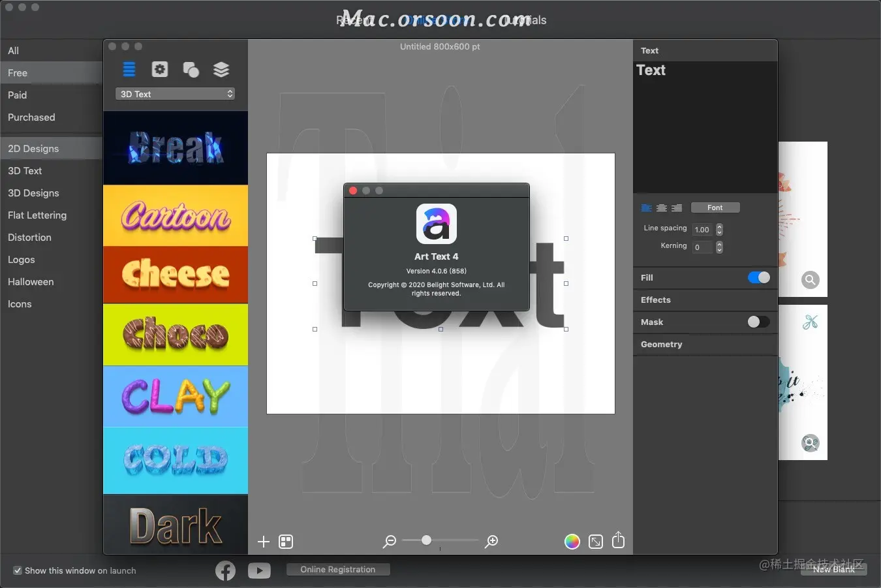Select the Free category
The height and width of the screenshot is (588, 881).
[51, 73]
